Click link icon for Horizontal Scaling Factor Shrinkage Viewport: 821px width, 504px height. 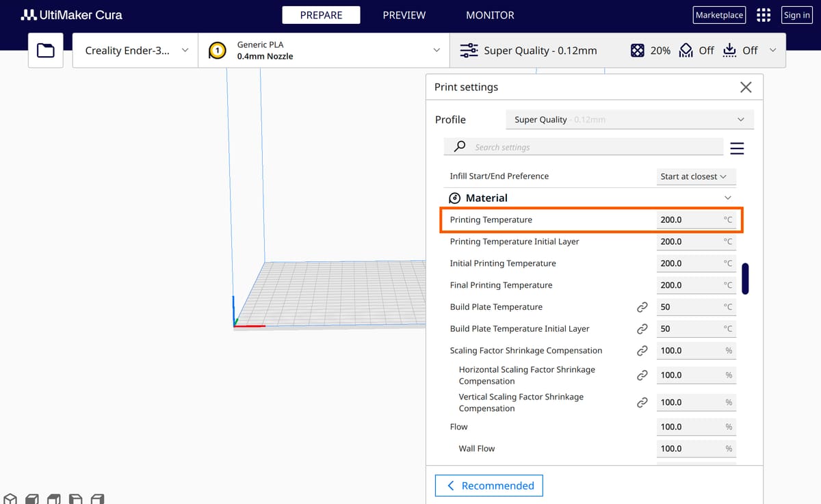point(642,375)
